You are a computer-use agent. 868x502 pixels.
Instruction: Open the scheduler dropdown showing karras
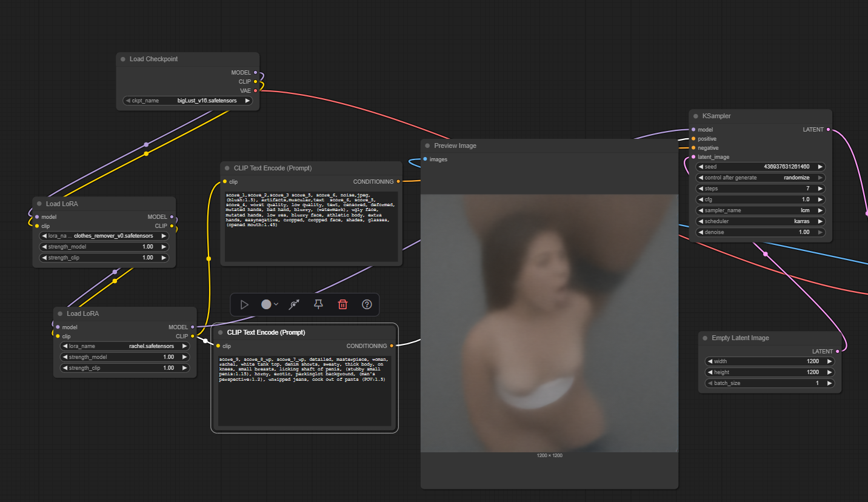(761, 221)
